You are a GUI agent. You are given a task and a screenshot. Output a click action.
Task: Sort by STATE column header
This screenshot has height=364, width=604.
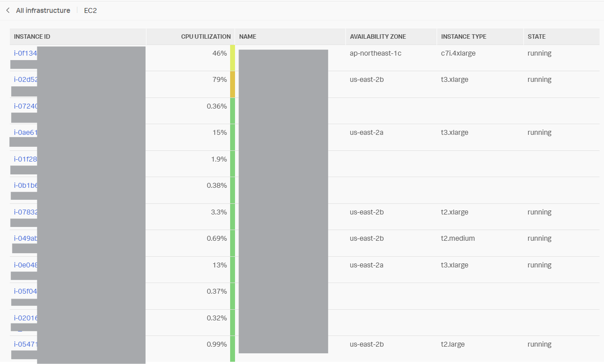coord(536,36)
